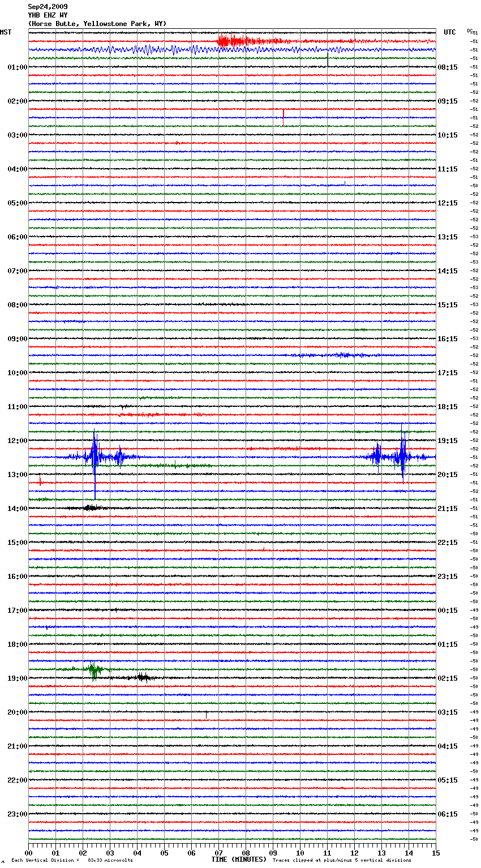
Task: Select the station code YHB EHZ WY
Action: pyautogui.click(x=48, y=15)
